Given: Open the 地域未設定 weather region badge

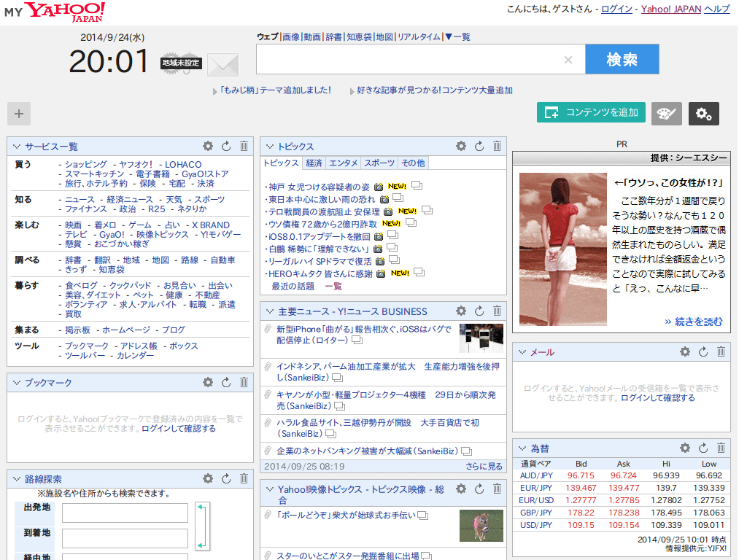Looking at the screenshot, I should pos(181,63).
